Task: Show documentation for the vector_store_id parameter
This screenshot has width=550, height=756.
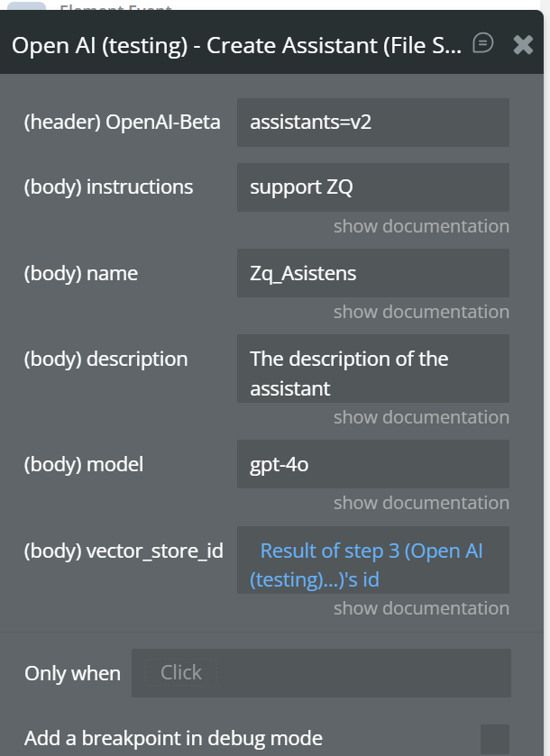Action: point(421,608)
